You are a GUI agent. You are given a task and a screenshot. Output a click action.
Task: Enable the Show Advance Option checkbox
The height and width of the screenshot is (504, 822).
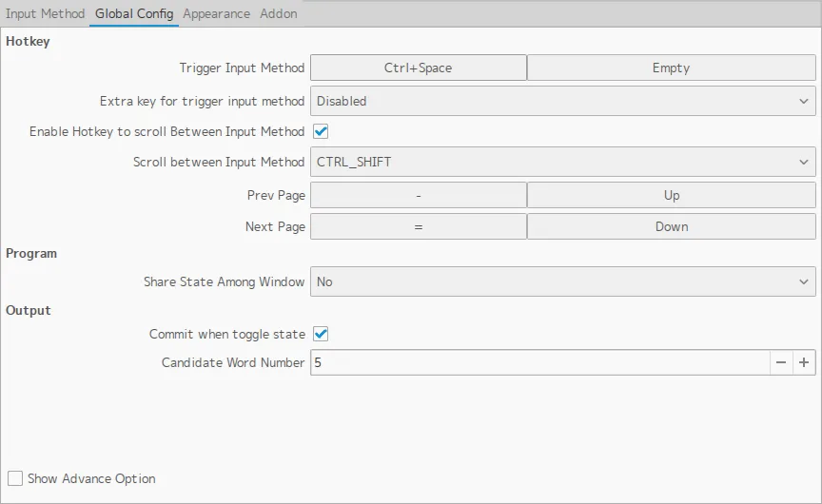coord(15,478)
